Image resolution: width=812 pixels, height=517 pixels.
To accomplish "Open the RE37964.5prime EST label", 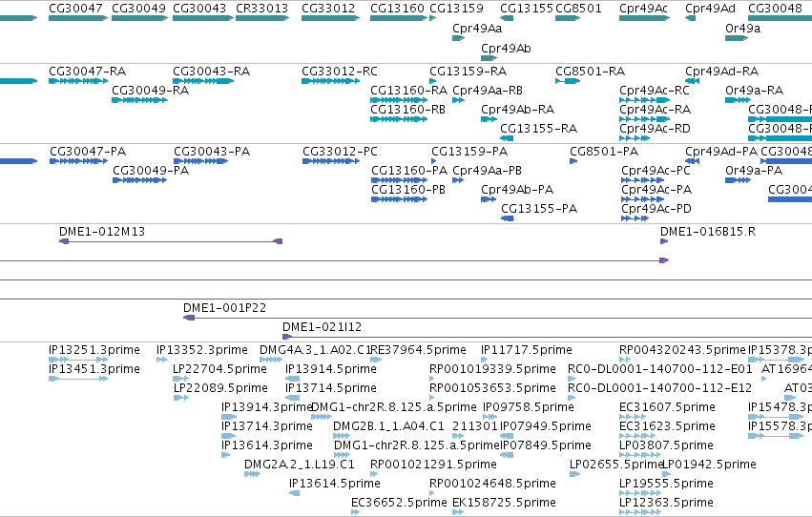I will coord(419,350).
